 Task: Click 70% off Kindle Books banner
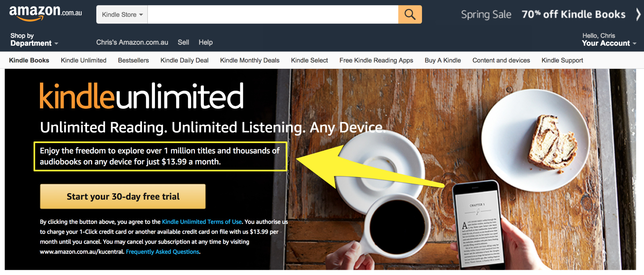click(x=573, y=14)
